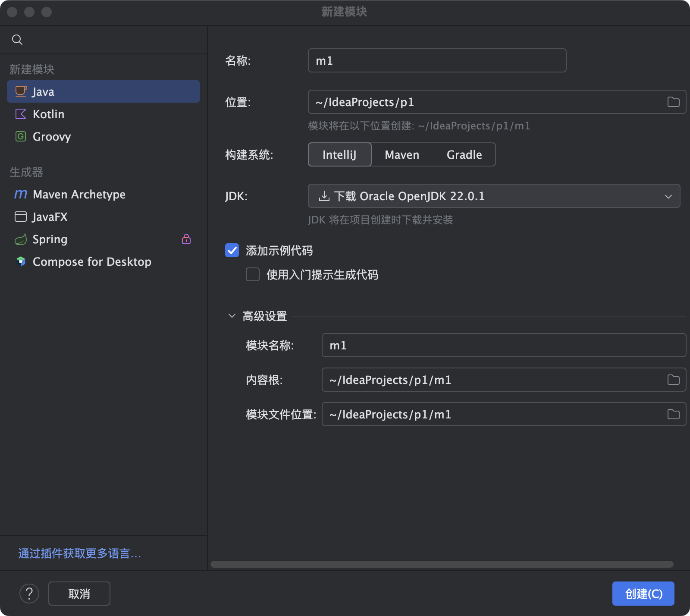Choose Gradle build system
The image size is (690, 616).
point(464,154)
